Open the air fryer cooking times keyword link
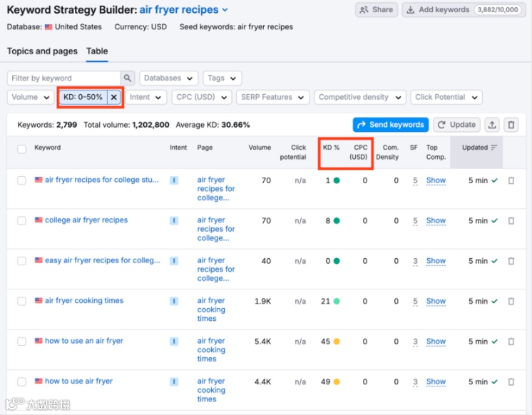532x415 pixels. (84, 301)
